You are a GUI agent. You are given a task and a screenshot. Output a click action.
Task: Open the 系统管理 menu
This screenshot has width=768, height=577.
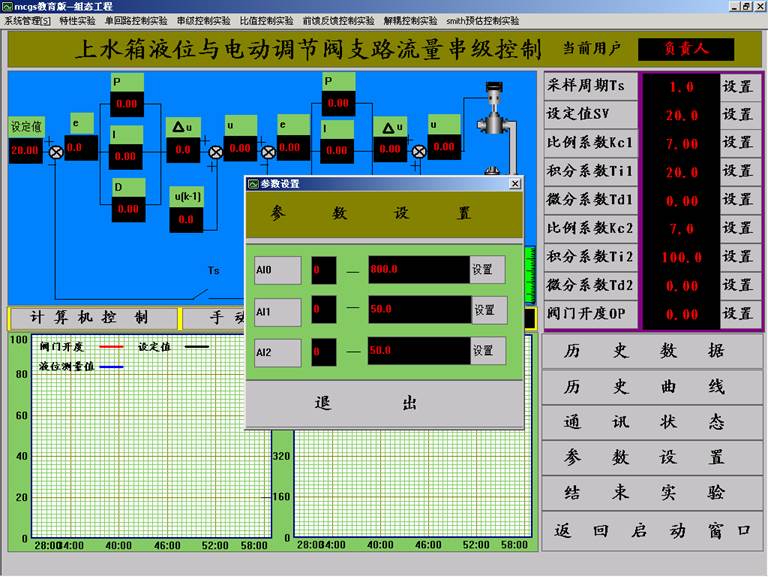tap(27, 20)
